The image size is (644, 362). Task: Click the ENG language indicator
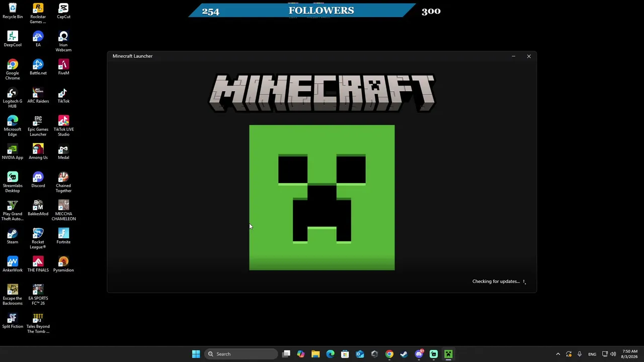pos(592,354)
